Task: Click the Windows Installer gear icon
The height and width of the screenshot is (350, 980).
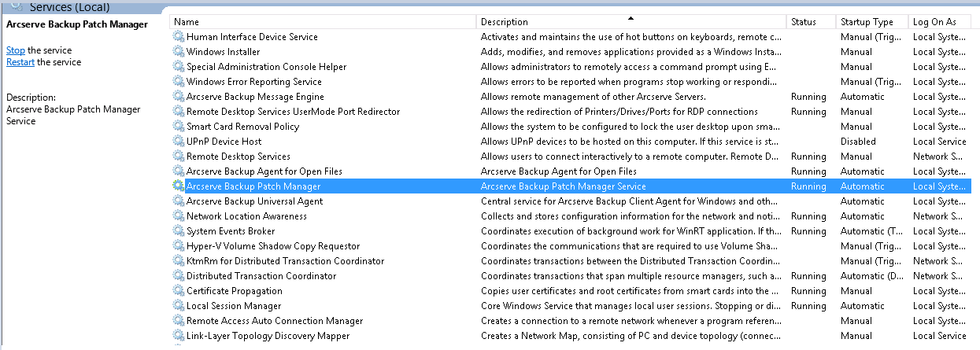Action: tap(179, 52)
